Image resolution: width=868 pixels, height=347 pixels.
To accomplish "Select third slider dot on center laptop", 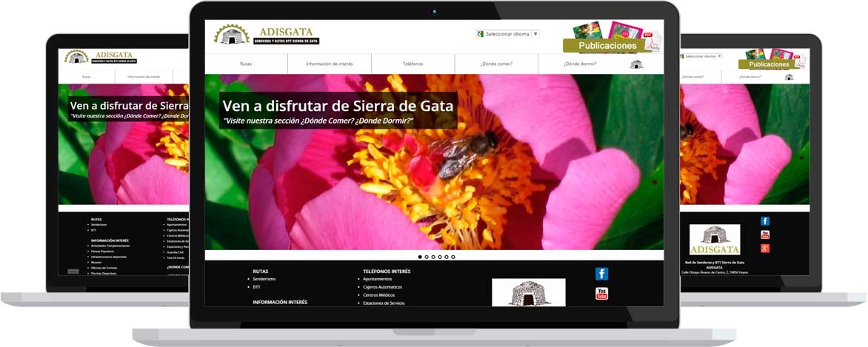I will pyautogui.click(x=433, y=257).
